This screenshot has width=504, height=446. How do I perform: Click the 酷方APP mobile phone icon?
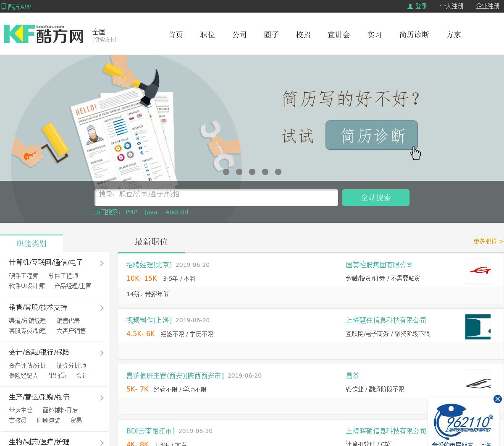click(4, 6)
